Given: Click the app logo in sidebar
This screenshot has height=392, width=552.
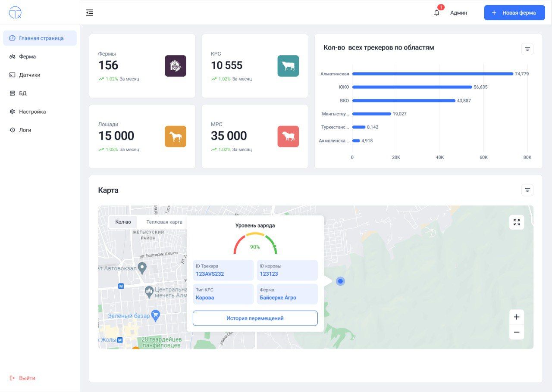Looking at the screenshot, I should pyautogui.click(x=15, y=12).
